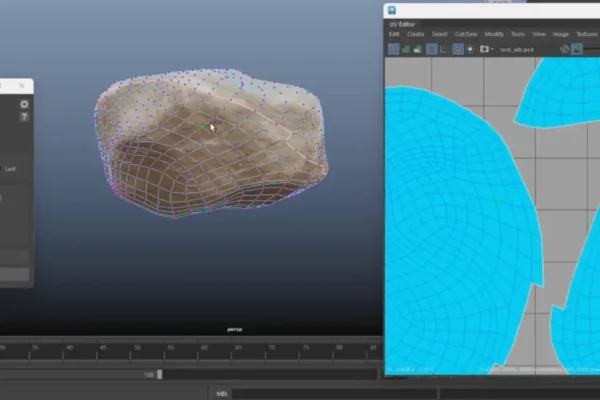Open the Cut/Sew menu
This screenshot has height=400, width=600.
click(466, 34)
